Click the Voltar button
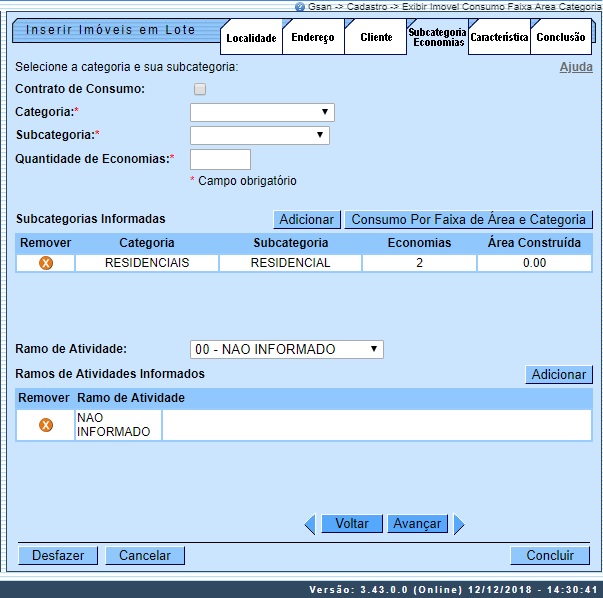This screenshot has width=603, height=598. [x=352, y=524]
